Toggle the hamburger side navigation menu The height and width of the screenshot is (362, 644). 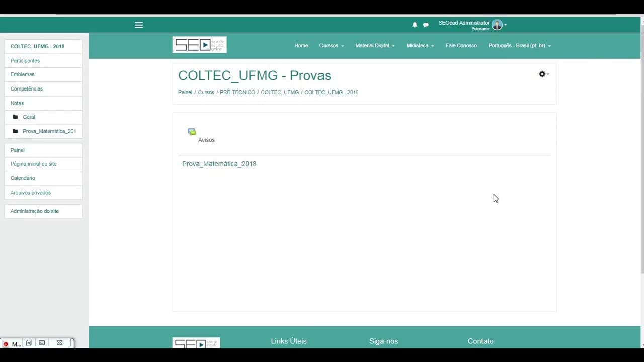[x=139, y=25]
